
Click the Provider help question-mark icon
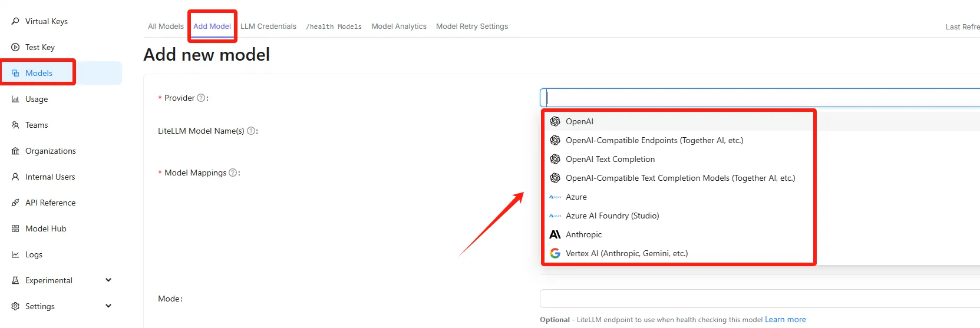[201, 98]
